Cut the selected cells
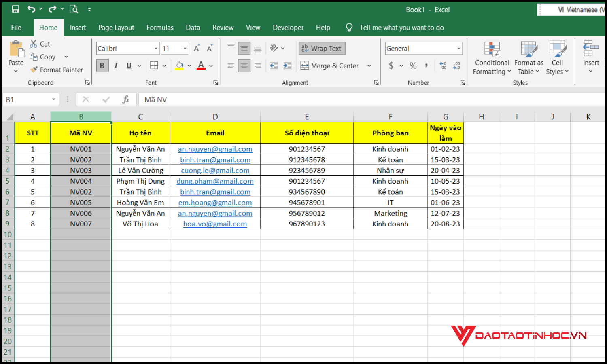Viewport: 607px width, 364px height. tap(40, 44)
